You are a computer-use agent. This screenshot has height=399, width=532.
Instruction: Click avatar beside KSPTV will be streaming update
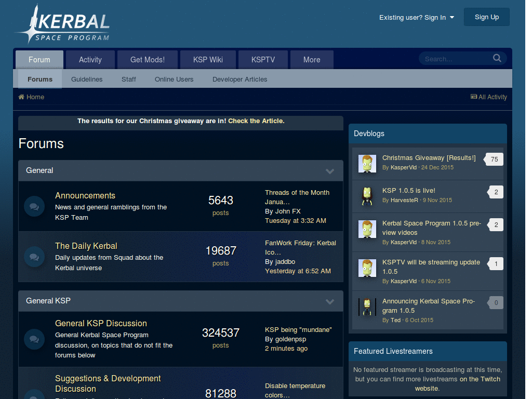click(367, 268)
